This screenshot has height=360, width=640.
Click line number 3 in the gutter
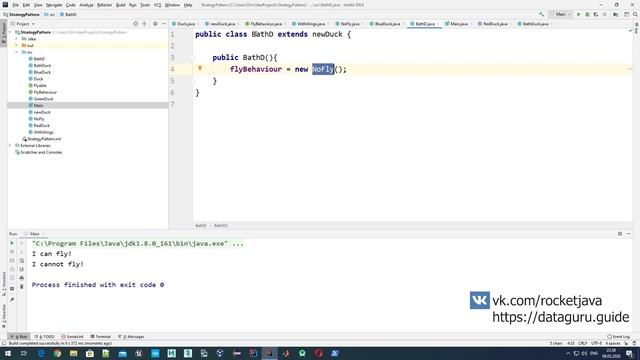click(172, 58)
